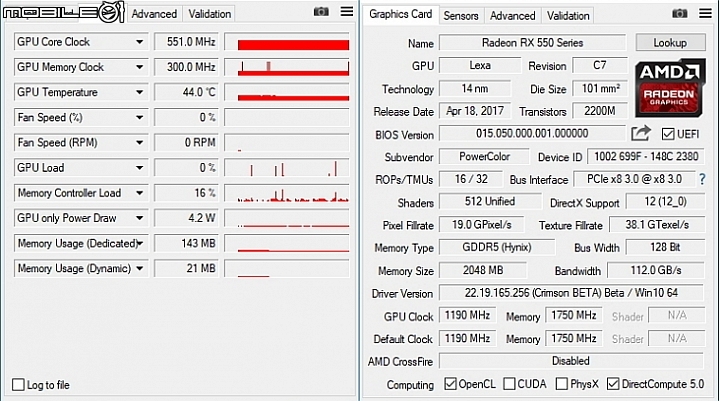Toggle the PhysX checkbox
The image size is (720, 401).
pyautogui.click(x=562, y=384)
